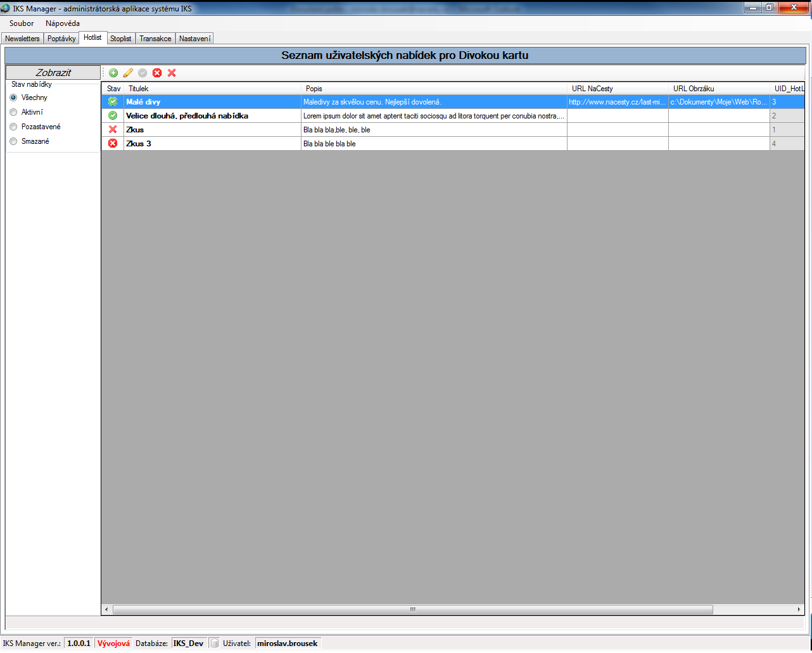Image resolution: width=812 pixels, height=653 pixels.
Task: Click the Maledivy za skvělou cenu description cell
Action: point(434,101)
